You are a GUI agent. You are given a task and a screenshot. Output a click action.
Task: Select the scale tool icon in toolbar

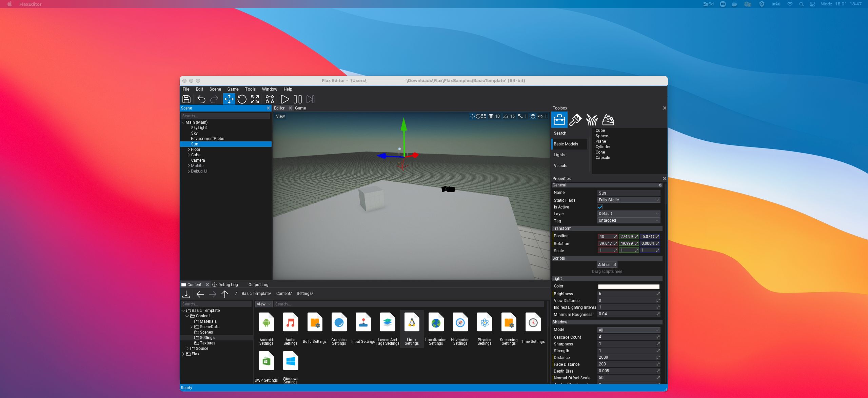(255, 99)
